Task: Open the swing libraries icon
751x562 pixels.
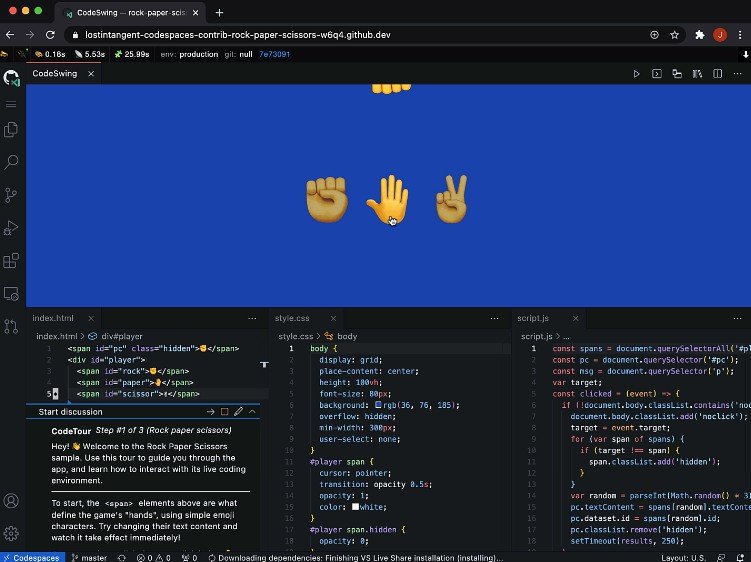Action: 697,74
